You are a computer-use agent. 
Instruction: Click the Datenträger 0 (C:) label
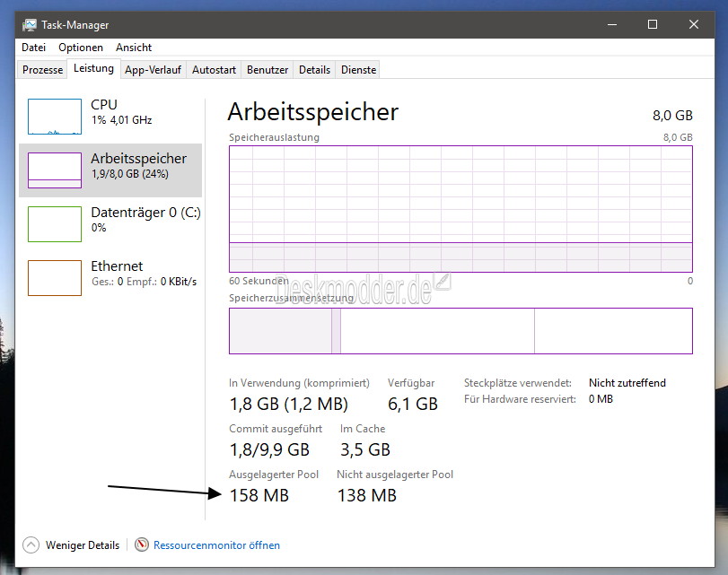(x=145, y=213)
